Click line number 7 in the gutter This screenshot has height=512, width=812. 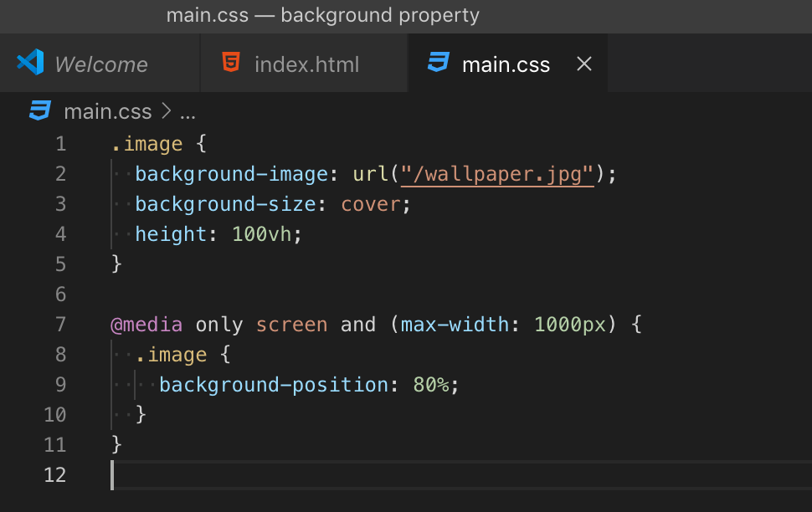click(60, 324)
